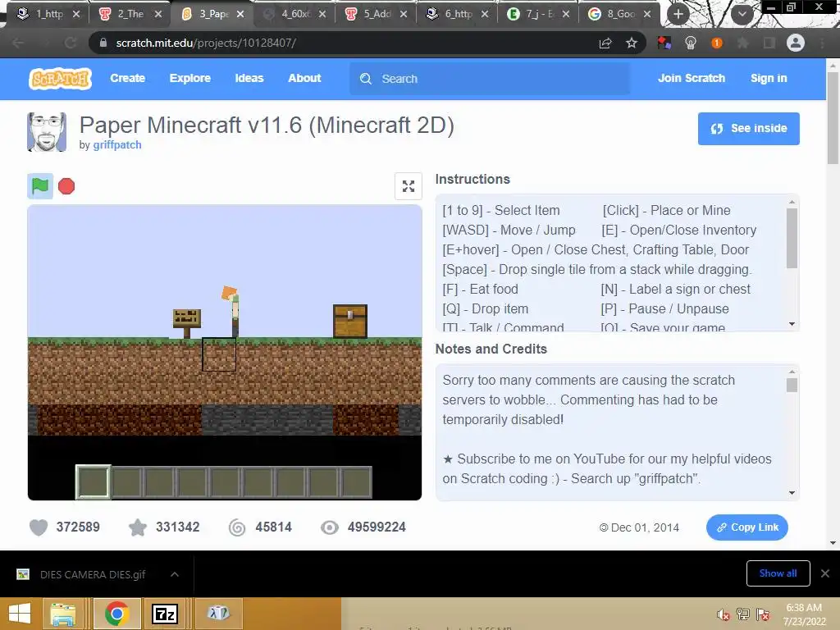Open the extensions puzzle icon
Screen dimensions: 840x630
[x=743, y=43]
